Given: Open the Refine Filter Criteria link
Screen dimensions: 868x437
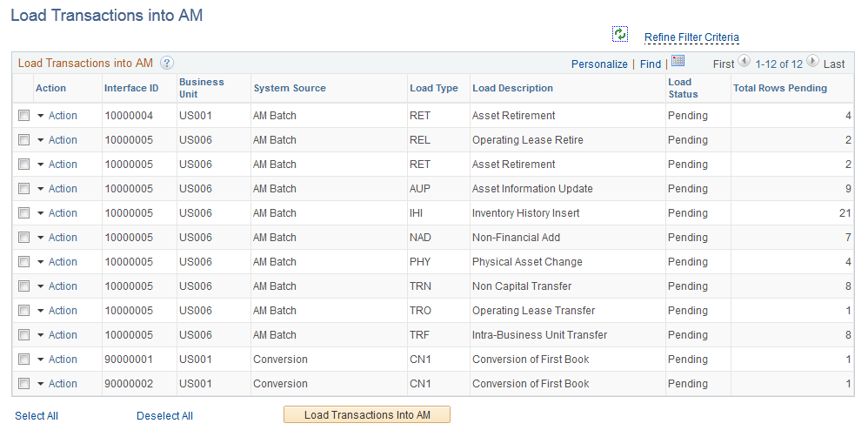Looking at the screenshot, I should 691,37.
